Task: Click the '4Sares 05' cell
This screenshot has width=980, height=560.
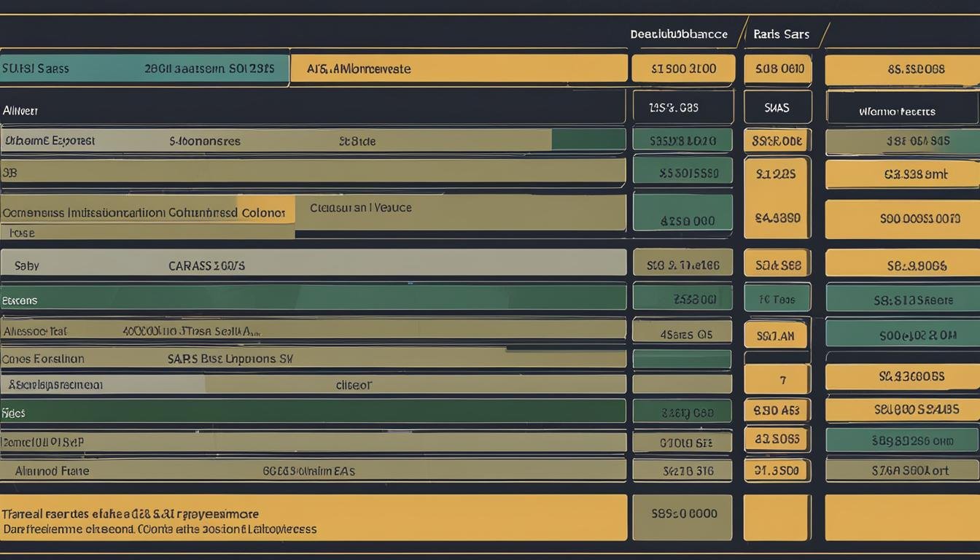Action: 682,332
